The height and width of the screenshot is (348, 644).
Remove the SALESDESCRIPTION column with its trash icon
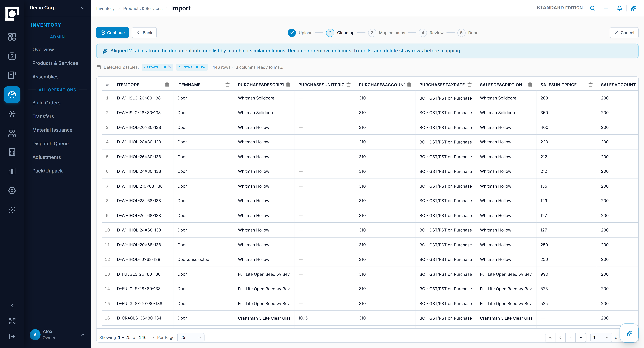tap(530, 85)
